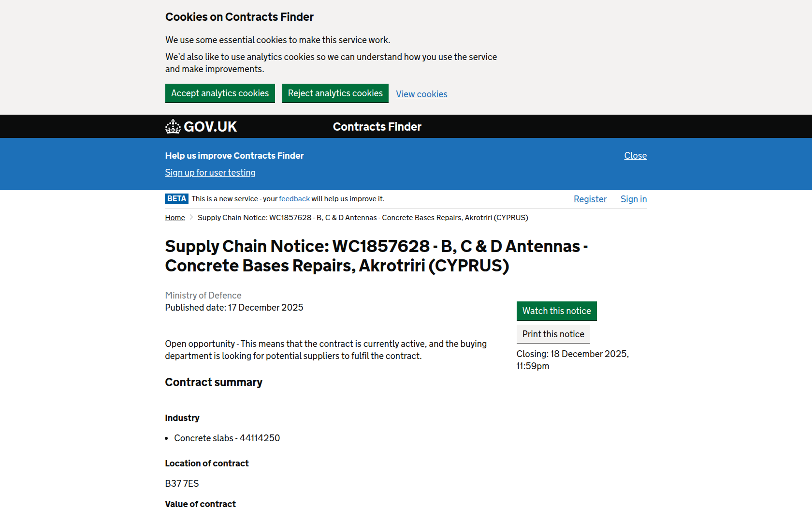Click the breadcrumb chevron separator
812x508 pixels.
tap(191, 218)
